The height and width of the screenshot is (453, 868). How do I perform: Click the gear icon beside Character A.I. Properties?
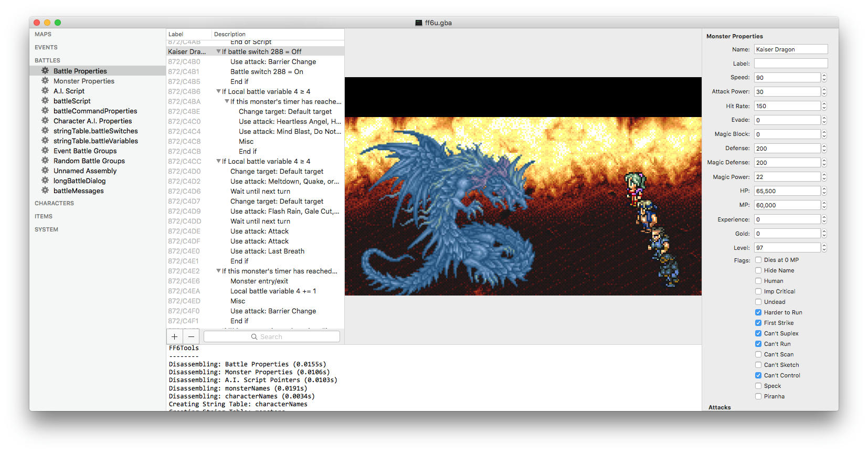pos(45,120)
